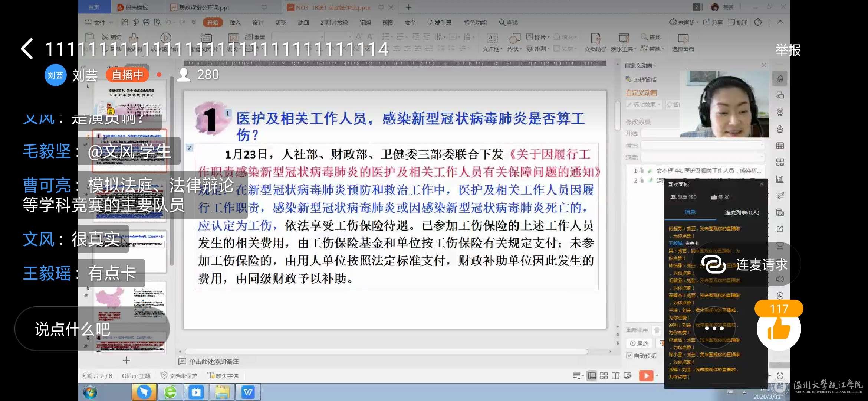
Task: Click the 文档助手 icon in ribbon
Action: coord(595,42)
